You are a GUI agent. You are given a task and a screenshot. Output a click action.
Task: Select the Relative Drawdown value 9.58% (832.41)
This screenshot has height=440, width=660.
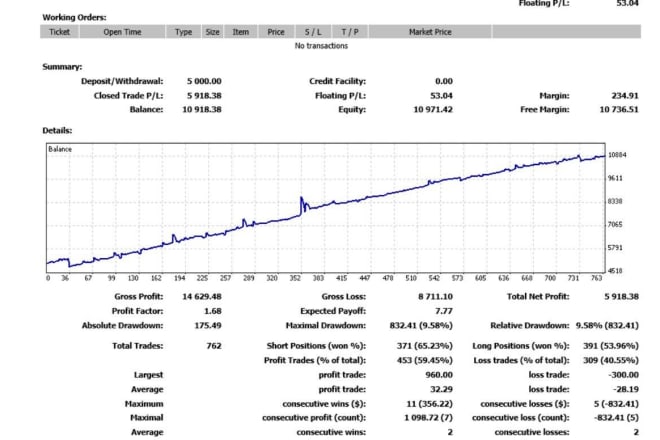607,325
